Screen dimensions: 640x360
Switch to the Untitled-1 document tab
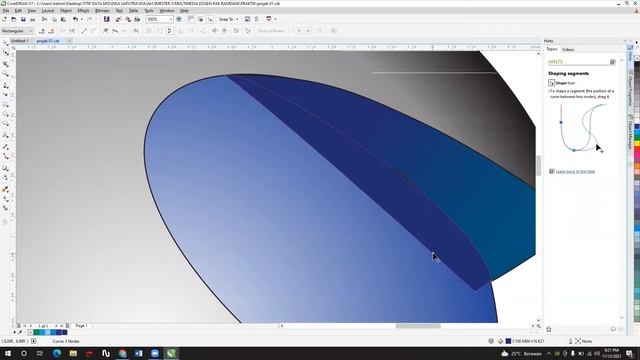pyautogui.click(x=20, y=41)
